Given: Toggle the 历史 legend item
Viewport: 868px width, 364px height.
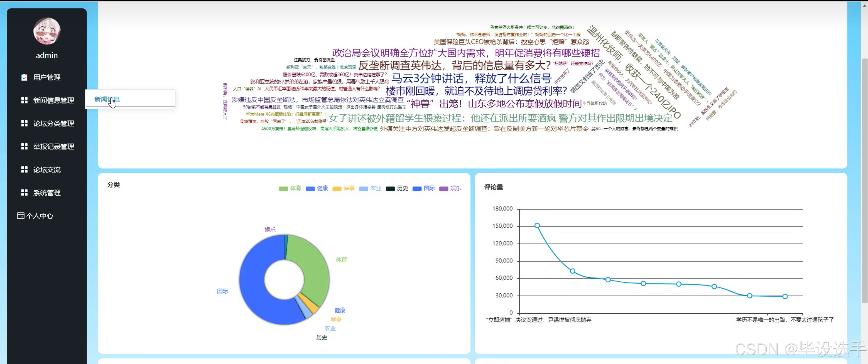Looking at the screenshot, I should [397, 188].
